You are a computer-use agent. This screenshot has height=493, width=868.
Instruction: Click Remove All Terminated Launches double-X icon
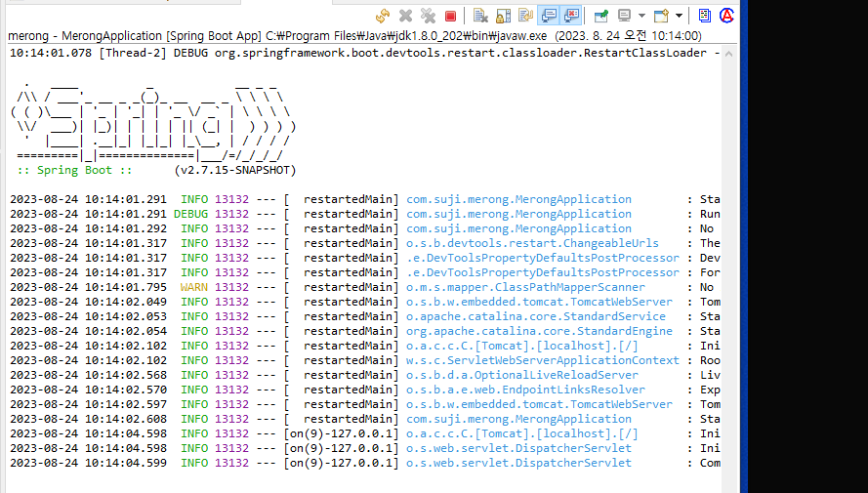(x=428, y=16)
